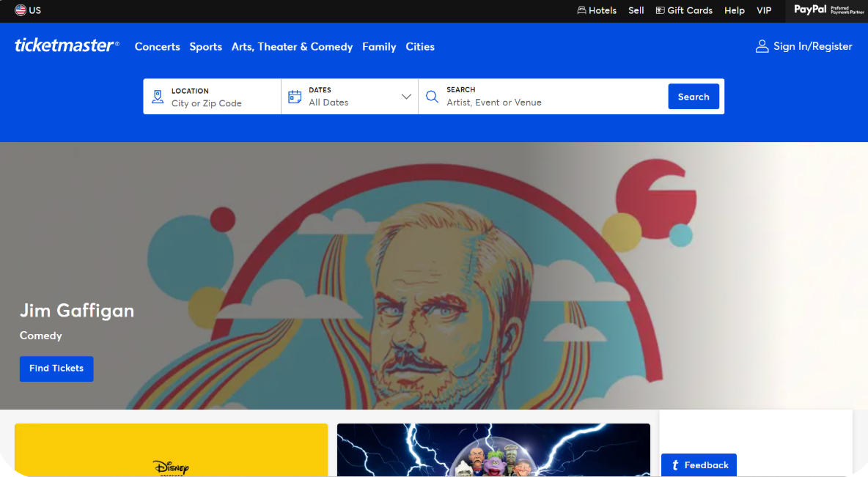The height and width of the screenshot is (477, 868).
Task: Click Find Tickets for Jim Gaffigan
Action: click(x=56, y=369)
